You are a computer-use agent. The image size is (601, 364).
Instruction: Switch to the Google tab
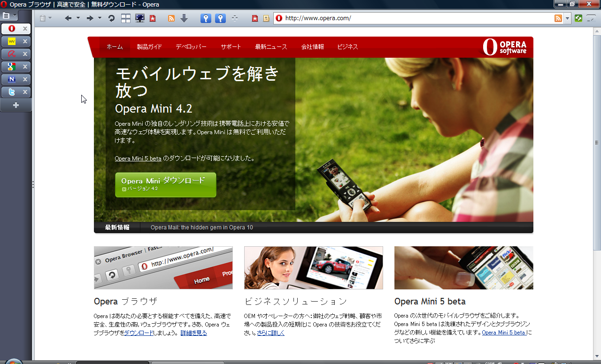[x=12, y=67]
